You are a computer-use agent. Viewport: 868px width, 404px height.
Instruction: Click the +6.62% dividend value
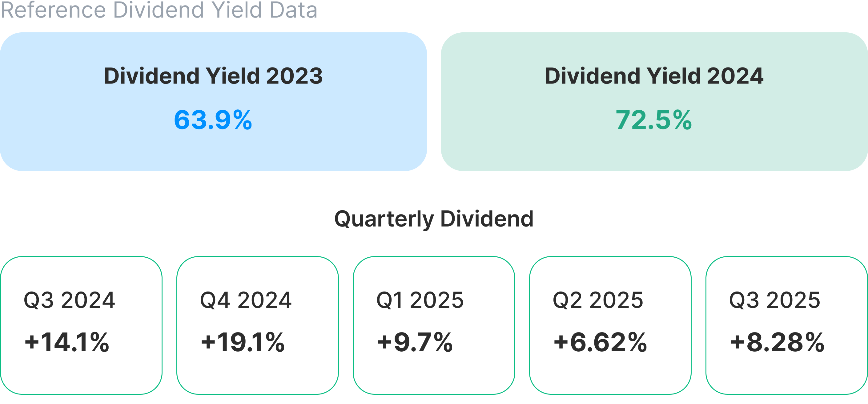point(600,342)
